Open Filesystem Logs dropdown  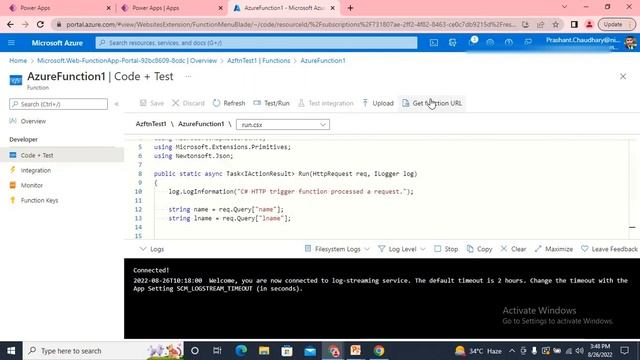pos(337,249)
